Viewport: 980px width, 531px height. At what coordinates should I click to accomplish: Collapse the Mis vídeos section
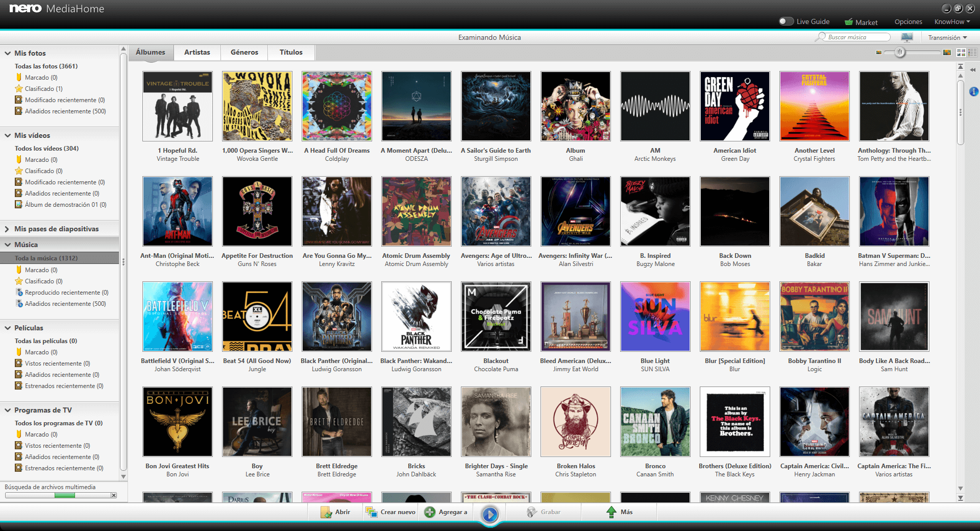pyautogui.click(x=8, y=135)
